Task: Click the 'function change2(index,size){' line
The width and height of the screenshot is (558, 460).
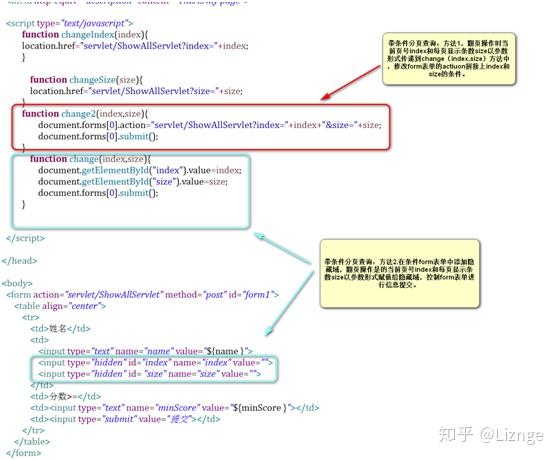Action: tap(85, 114)
